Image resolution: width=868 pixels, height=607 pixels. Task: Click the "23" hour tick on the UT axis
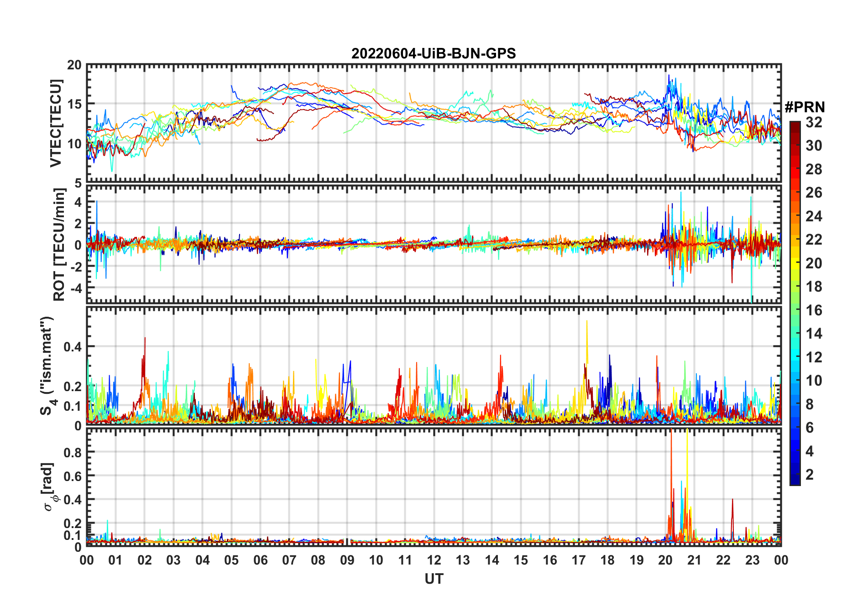point(752,560)
